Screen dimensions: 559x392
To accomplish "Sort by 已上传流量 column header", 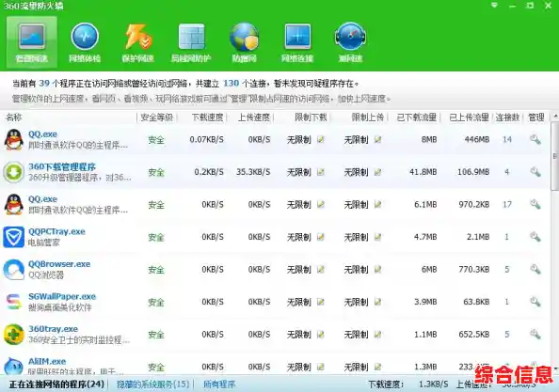I will 469,118.
